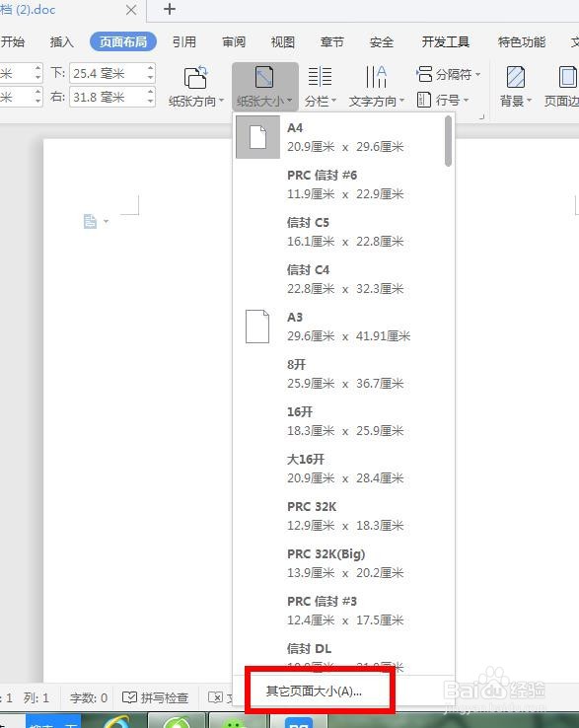The width and height of the screenshot is (579, 728).
Task: Open the page setup dialog launcher
Action: (482, 116)
